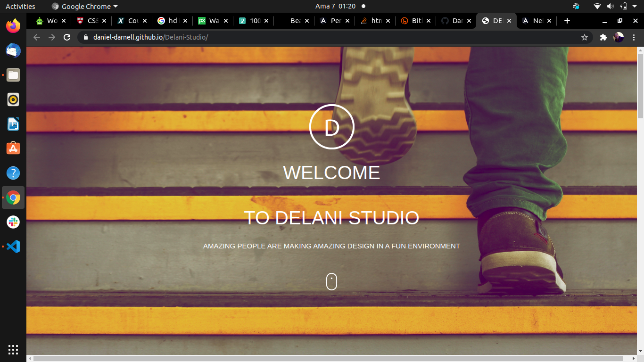Open the Chrome profile avatar
Screen dimensions: 644x362
618,37
